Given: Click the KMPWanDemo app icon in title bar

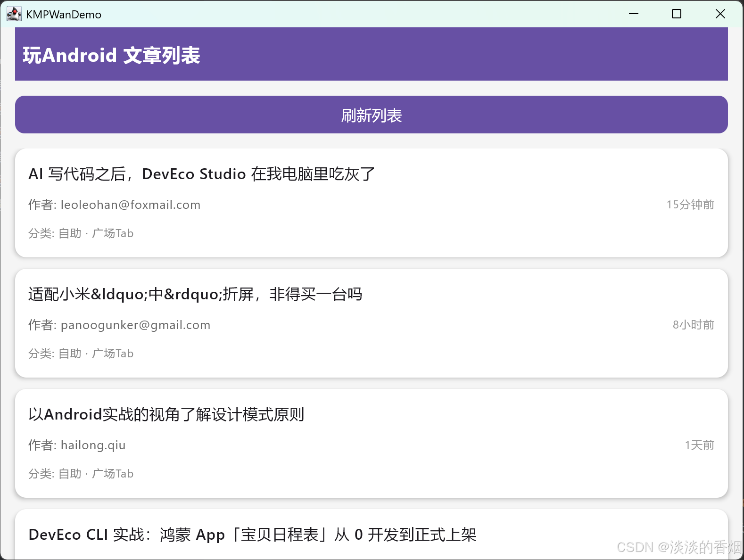Looking at the screenshot, I should pyautogui.click(x=14, y=14).
